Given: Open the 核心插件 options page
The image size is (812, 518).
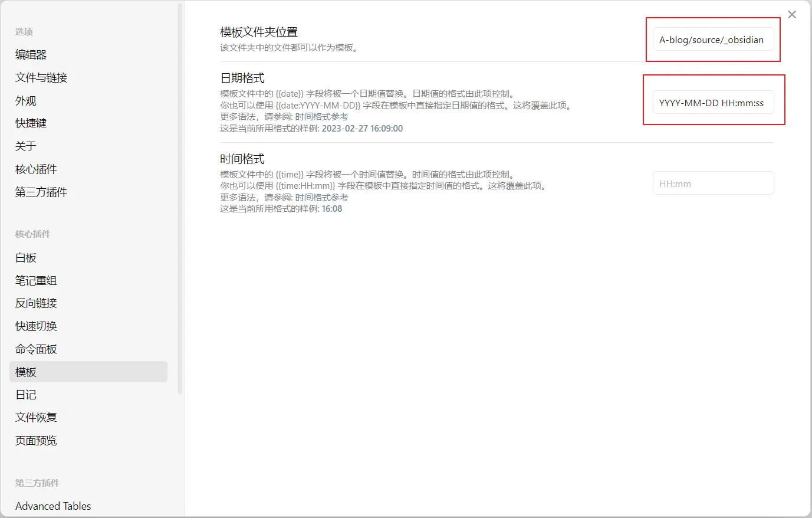Looking at the screenshot, I should click(x=36, y=169).
